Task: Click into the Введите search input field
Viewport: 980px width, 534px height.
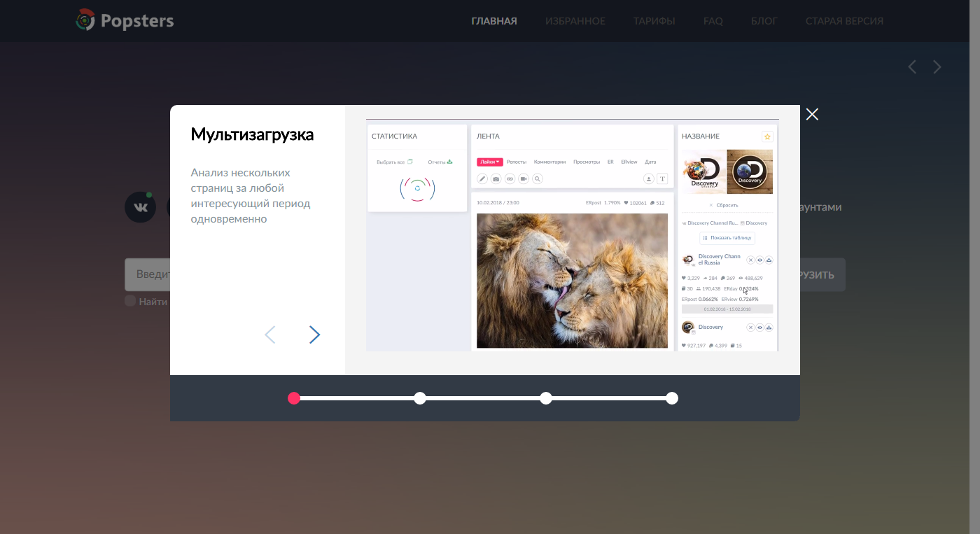Action: (148, 274)
